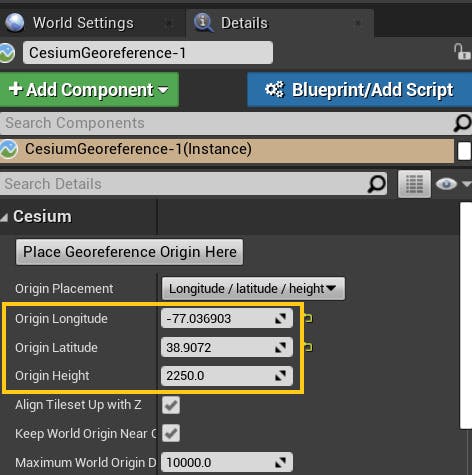The width and height of the screenshot is (472, 475).
Task: Click the Maximum World Origin field's arrow icon
Action: [x=281, y=462]
